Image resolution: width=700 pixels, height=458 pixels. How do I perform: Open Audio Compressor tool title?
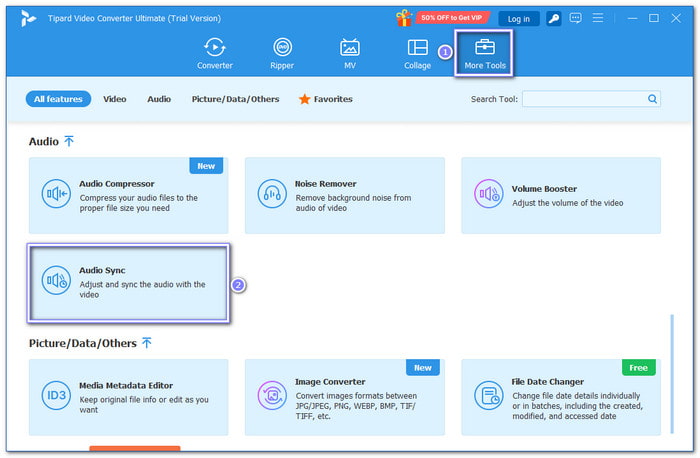pos(117,183)
